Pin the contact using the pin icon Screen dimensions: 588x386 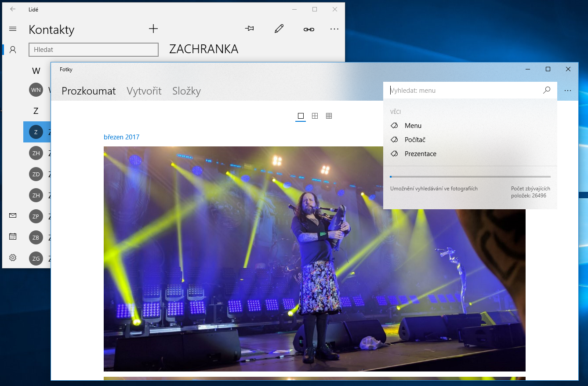tap(249, 29)
